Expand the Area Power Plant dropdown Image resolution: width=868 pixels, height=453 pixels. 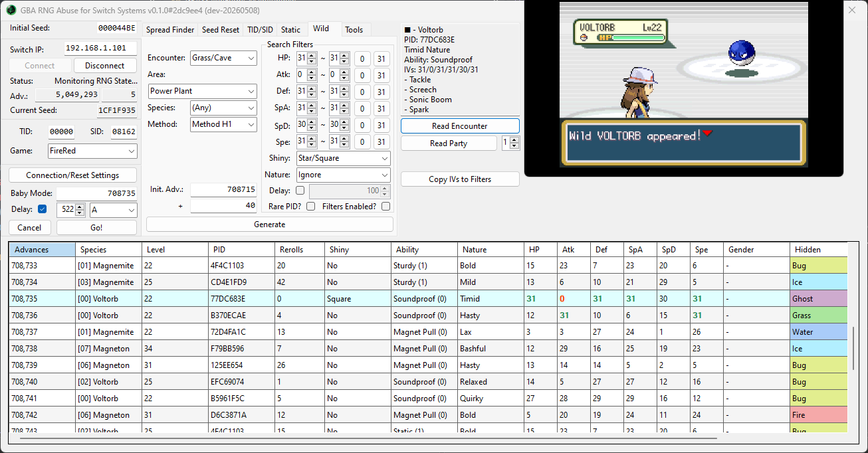(202, 91)
